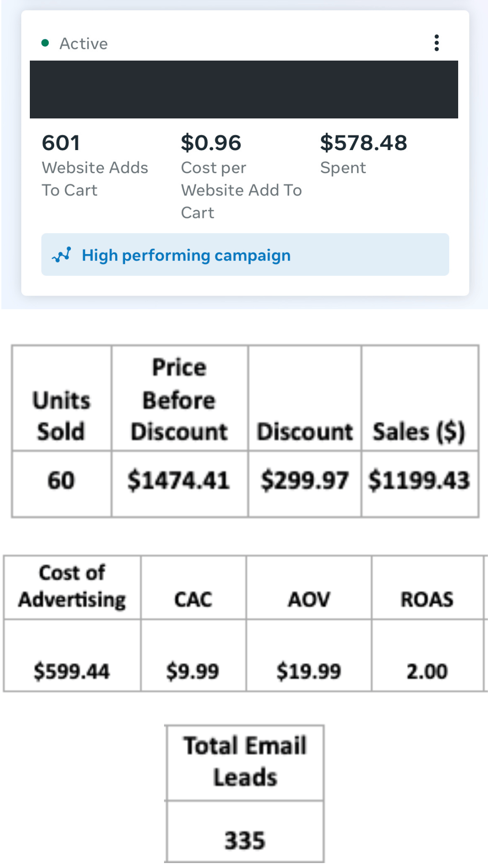Select the Total Email Leads value 335
This screenshot has height=868, width=488.
coord(245,840)
